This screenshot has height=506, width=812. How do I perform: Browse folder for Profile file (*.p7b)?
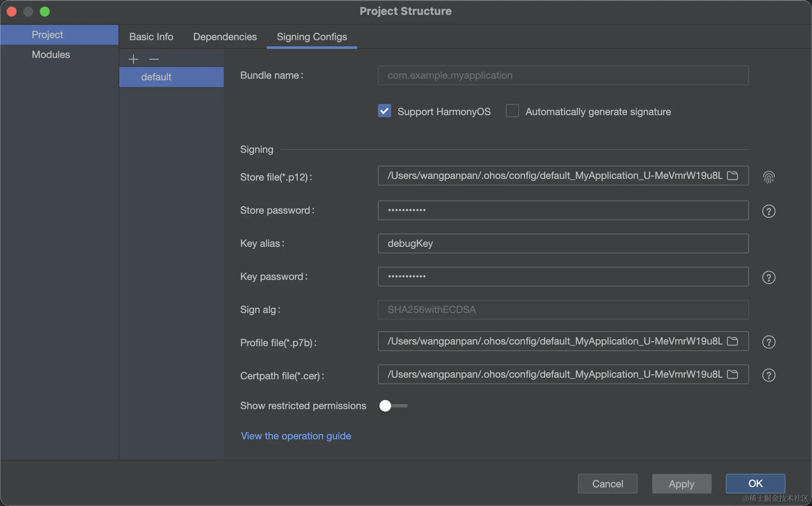click(x=732, y=341)
